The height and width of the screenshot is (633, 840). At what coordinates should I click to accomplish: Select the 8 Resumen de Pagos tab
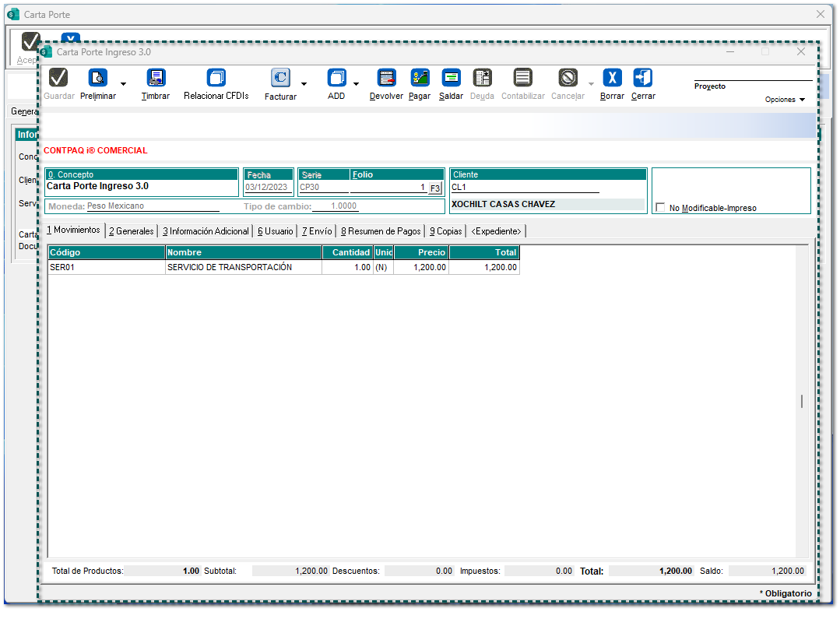coord(381,231)
